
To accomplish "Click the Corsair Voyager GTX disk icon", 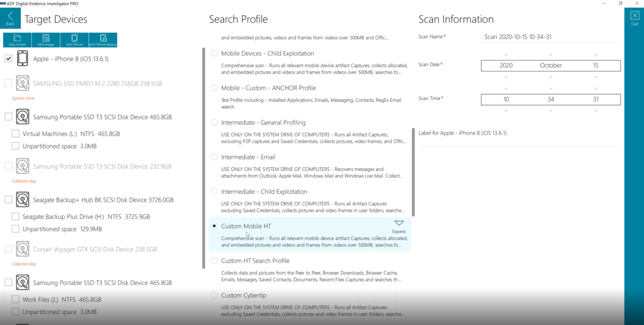I will tap(23, 249).
